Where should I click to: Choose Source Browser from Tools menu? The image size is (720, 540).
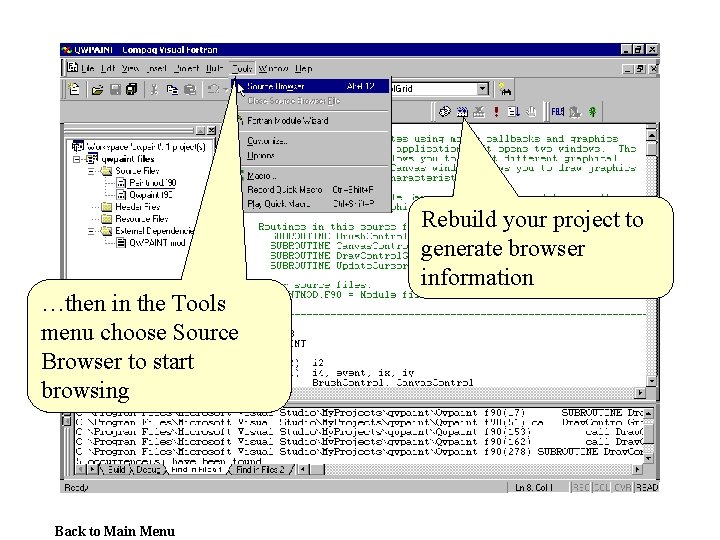coord(314,86)
